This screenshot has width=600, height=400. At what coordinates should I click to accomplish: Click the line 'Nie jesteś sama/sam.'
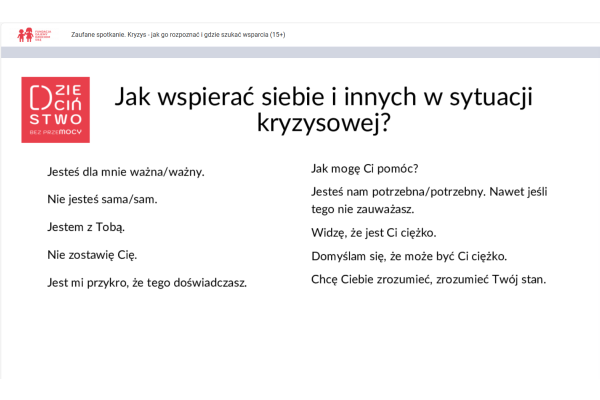point(103,199)
